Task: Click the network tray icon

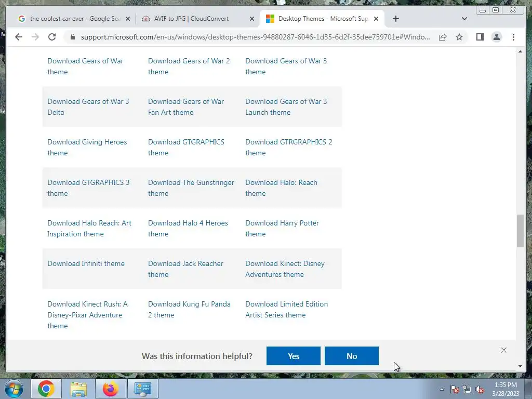Action: point(467,390)
